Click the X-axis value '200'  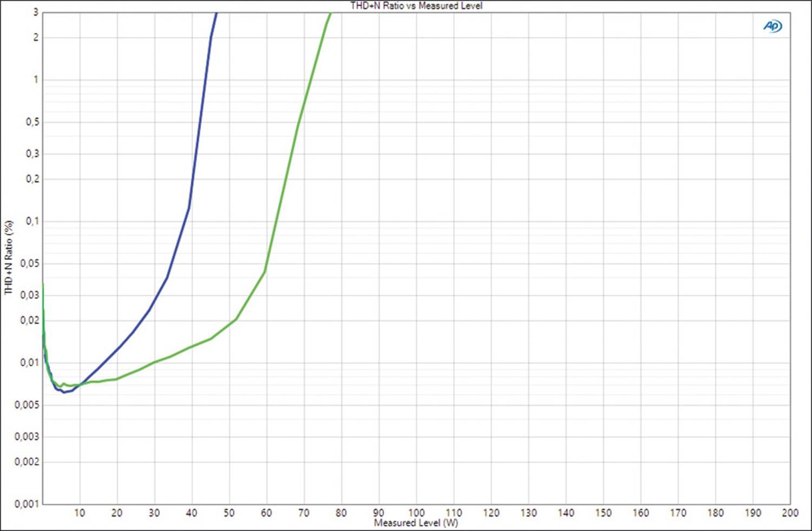tap(790, 513)
